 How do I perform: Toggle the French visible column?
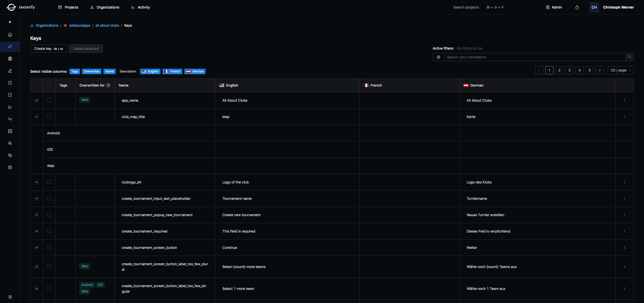tap(173, 71)
